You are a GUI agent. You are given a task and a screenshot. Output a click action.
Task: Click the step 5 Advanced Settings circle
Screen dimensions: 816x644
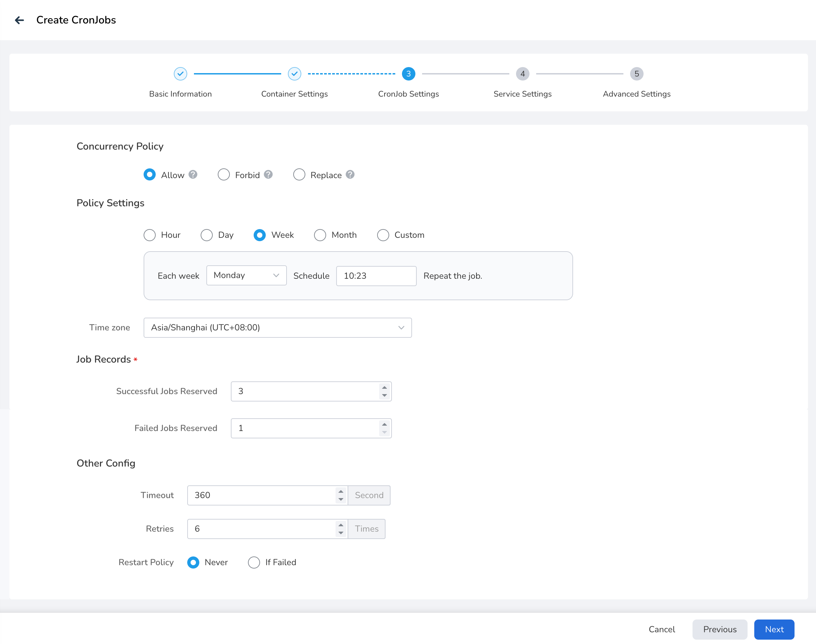[636, 74]
